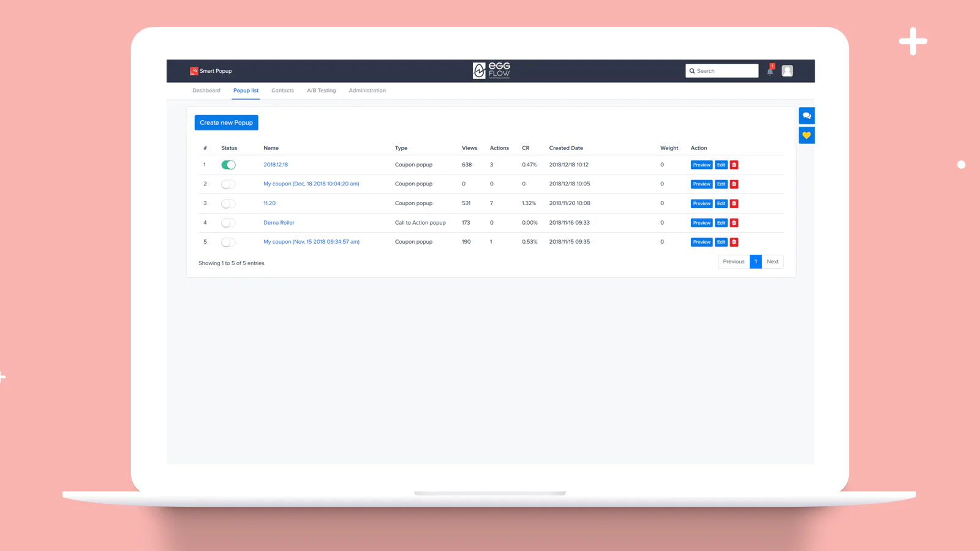
Task: Go to the Administration tab
Action: click(x=367, y=91)
